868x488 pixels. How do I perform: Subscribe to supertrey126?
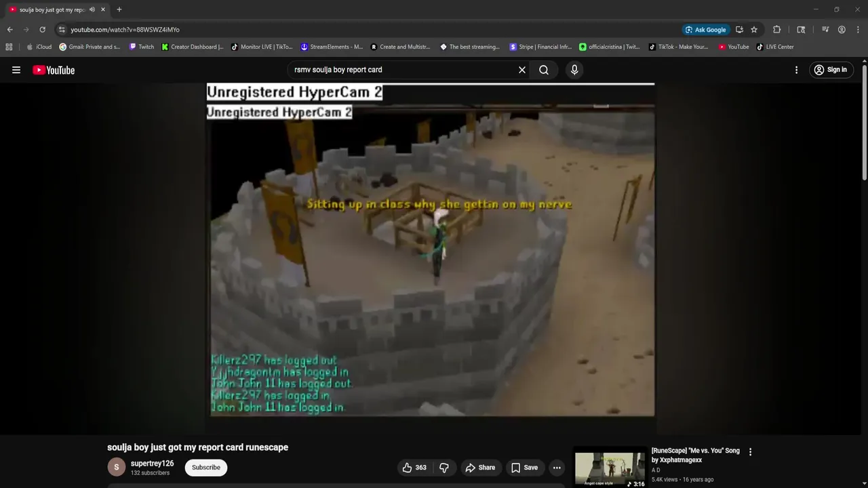click(x=206, y=468)
